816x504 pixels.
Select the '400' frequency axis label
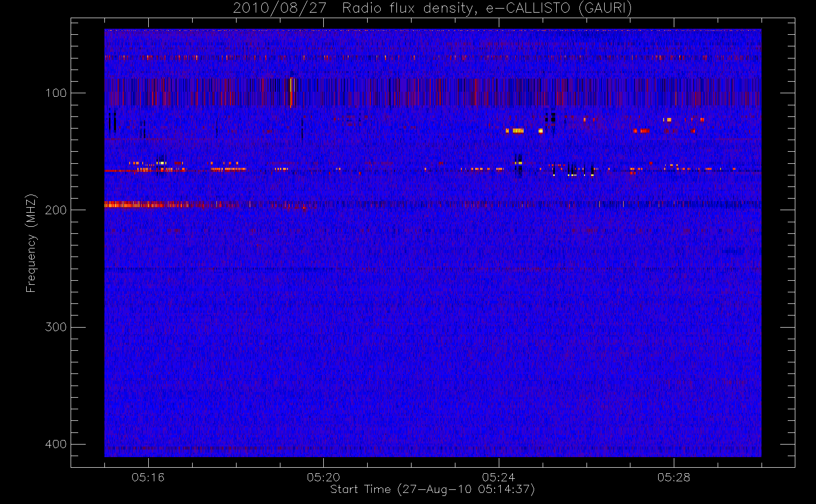pos(55,444)
